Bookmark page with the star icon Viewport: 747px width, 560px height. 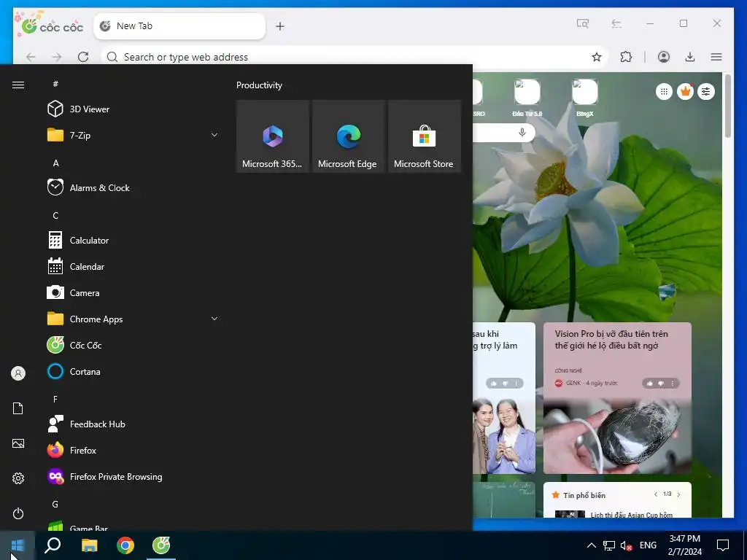(x=597, y=57)
